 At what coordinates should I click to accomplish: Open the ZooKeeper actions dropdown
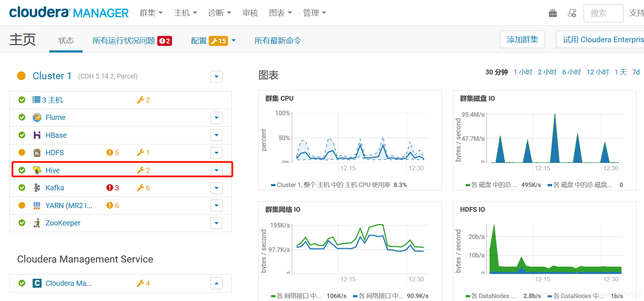click(217, 223)
